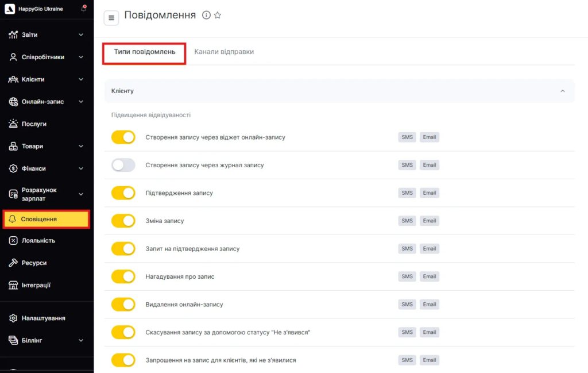
Task: Click Email tag for Зміна запису
Action: click(430, 221)
